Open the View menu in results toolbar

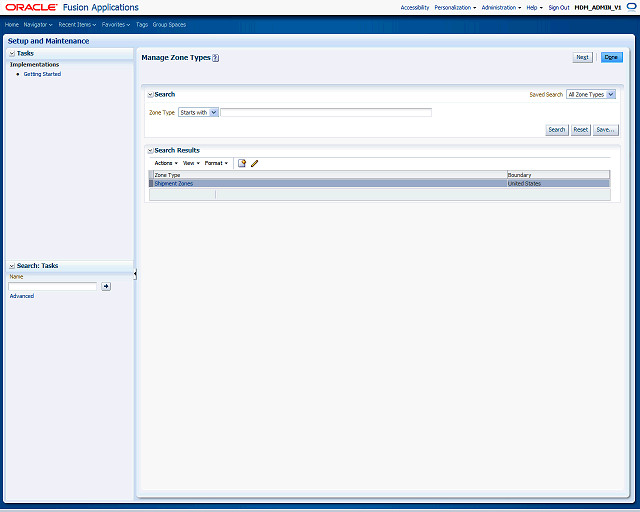coord(191,163)
